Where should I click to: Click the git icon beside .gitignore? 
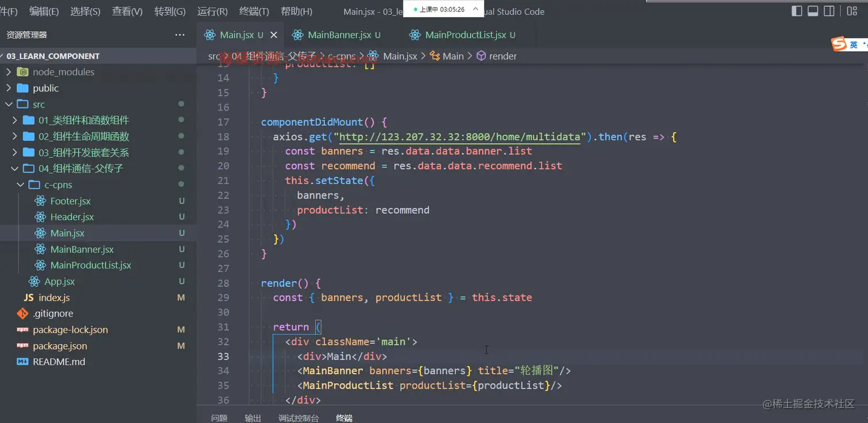point(22,314)
